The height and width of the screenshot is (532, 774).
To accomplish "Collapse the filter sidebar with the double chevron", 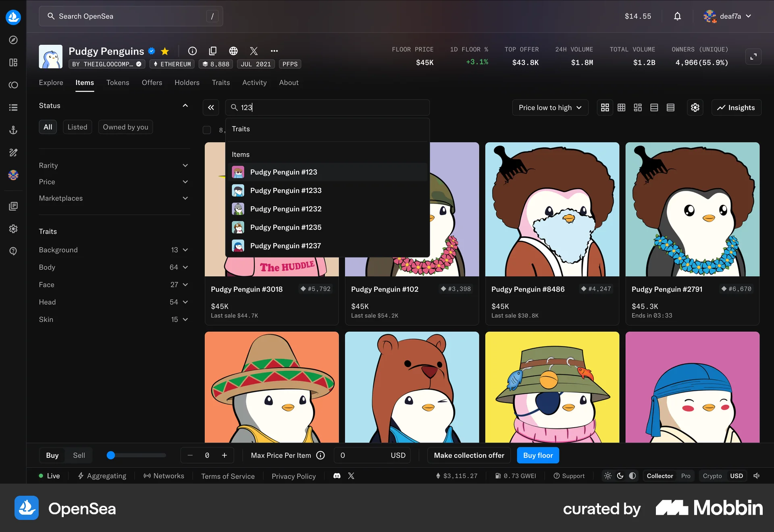I will (211, 108).
